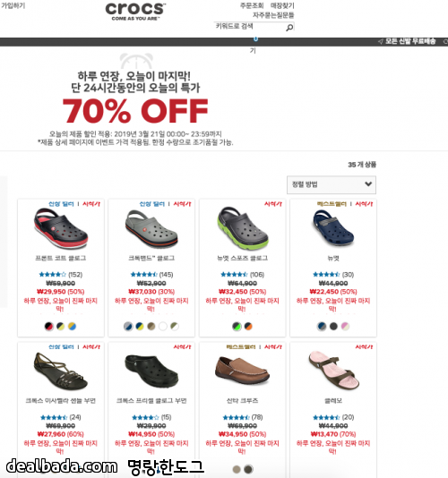Image resolution: width=448 pixels, height=478 pixels.
Task: Select pink swatch under navy clog
Action: click(x=345, y=326)
